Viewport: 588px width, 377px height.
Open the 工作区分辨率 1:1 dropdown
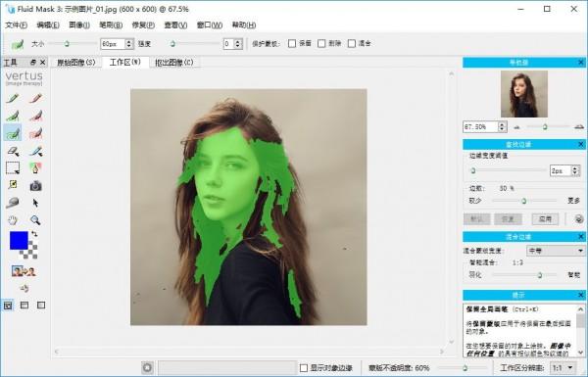coord(563,368)
